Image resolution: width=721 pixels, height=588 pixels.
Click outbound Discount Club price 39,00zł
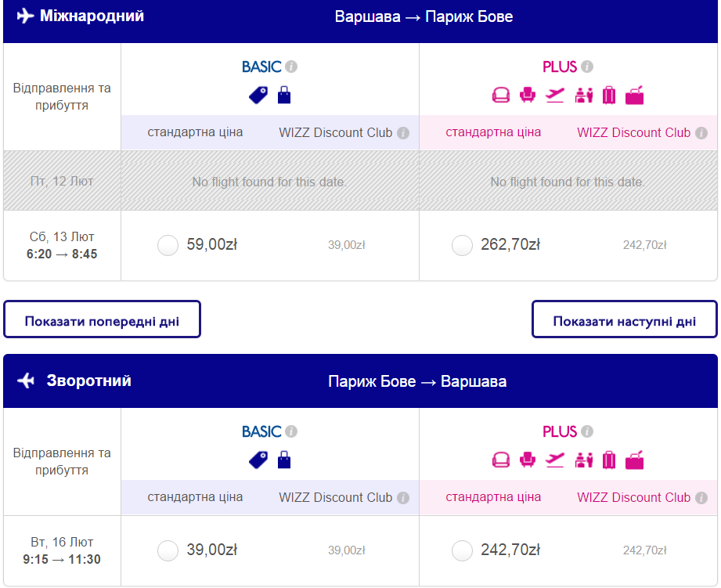(x=347, y=245)
